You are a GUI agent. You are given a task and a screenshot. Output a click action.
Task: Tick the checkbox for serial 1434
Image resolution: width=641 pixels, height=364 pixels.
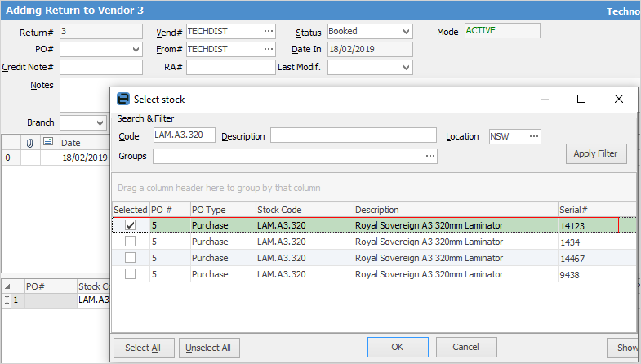pos(130,242)
